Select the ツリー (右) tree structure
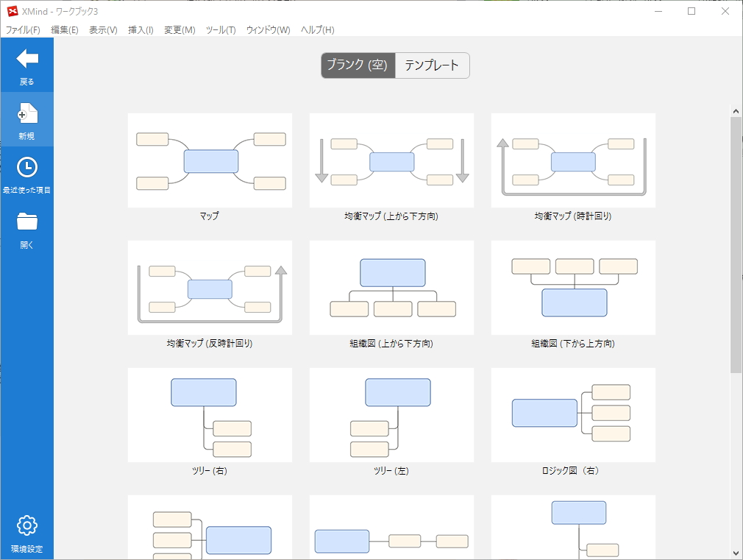Screen dimensions: 743x560 tap(209, 414)
